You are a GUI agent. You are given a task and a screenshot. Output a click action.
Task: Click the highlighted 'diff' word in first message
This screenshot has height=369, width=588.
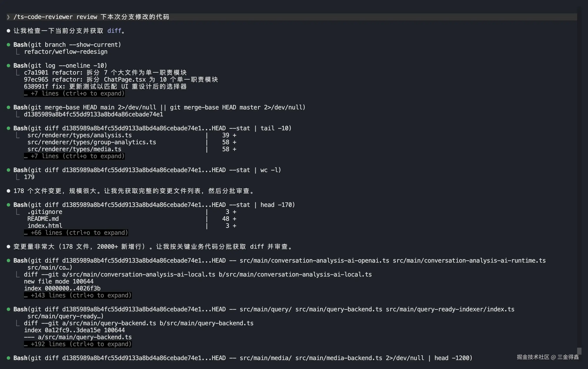(114, 31)
